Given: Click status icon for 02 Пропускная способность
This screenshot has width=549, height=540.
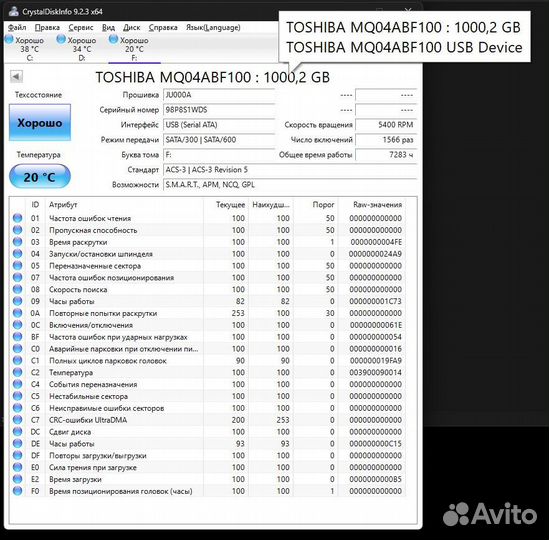Looking at the screenshot, I should coord(18,230).
